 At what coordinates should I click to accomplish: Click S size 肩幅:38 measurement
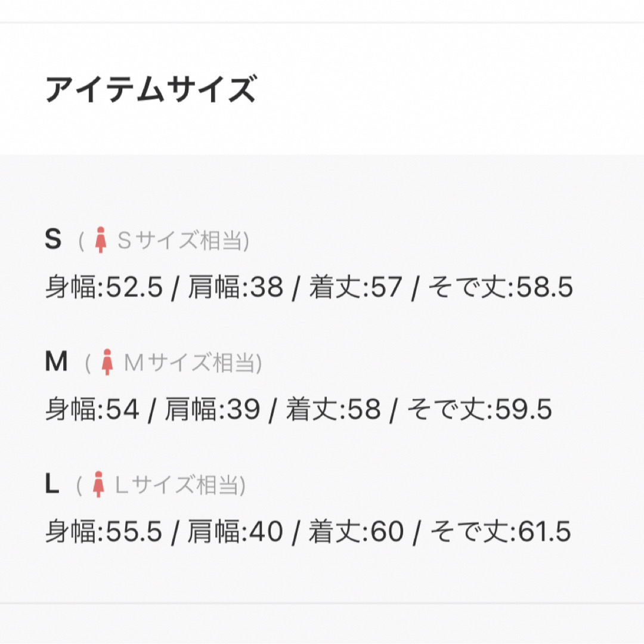236,287
